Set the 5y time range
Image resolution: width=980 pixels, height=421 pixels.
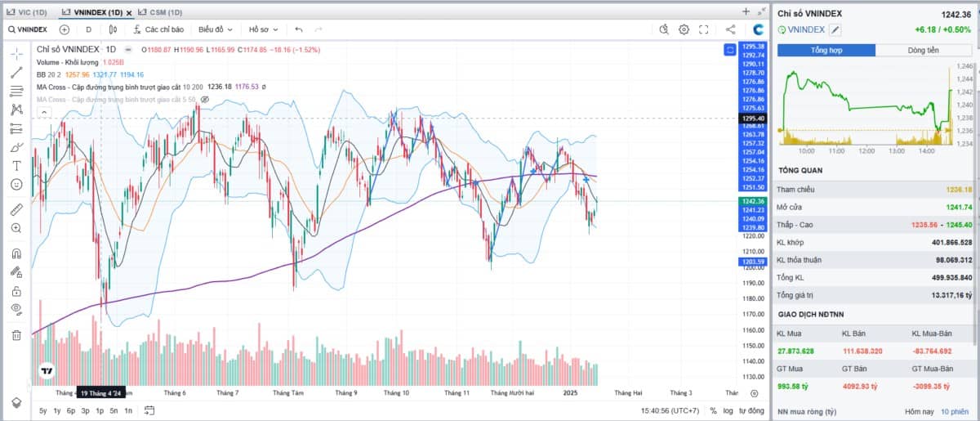[x=42, y=410]
